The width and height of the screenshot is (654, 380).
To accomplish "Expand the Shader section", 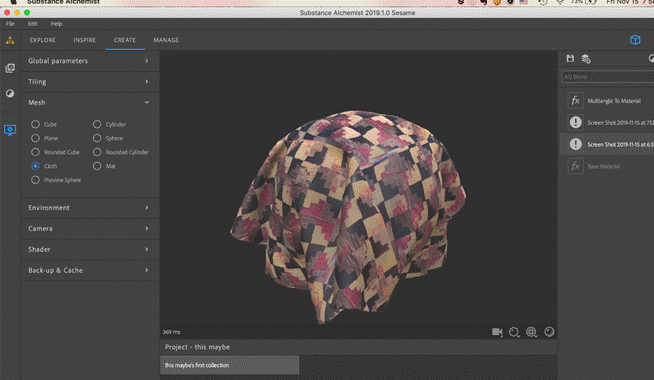I will [x=89, y=249].
